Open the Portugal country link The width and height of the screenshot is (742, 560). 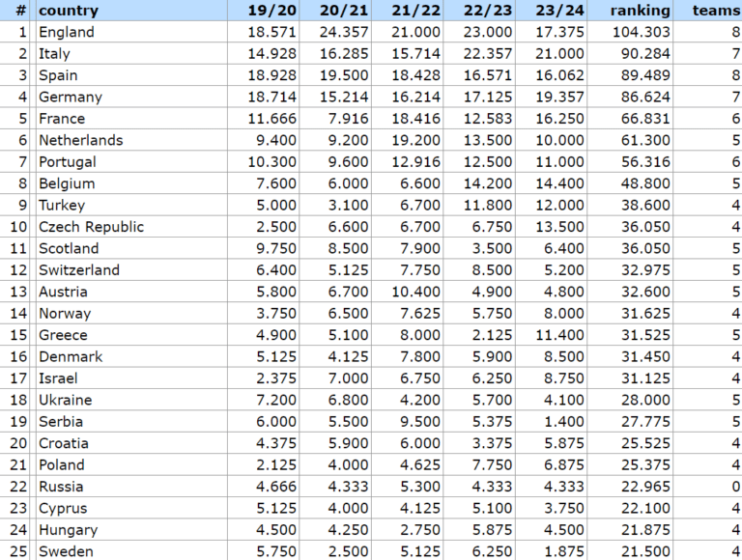coord(70,162)
